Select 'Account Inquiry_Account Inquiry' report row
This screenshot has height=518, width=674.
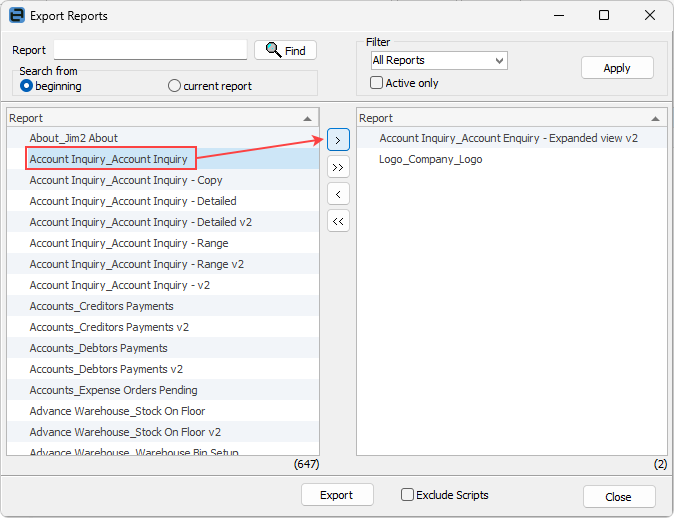click(x=163, y=159)
